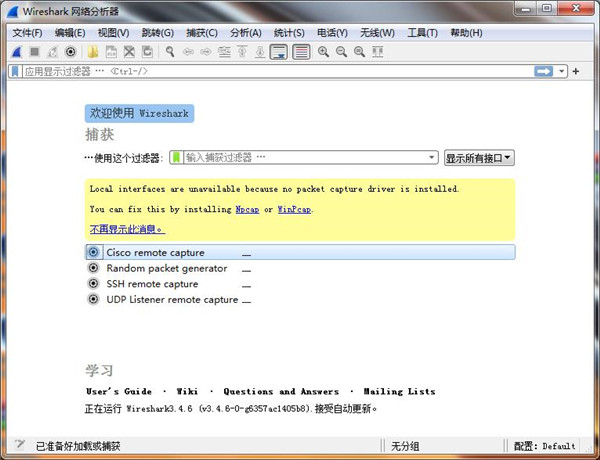Open the Mailing Lists link
Screen dimensions: 600x460
399,391
